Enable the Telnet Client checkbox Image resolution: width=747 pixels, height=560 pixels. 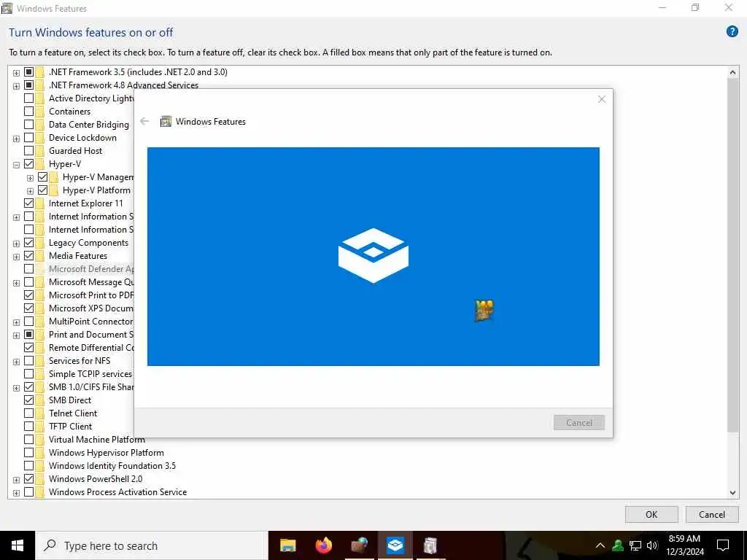click(28, 413)
